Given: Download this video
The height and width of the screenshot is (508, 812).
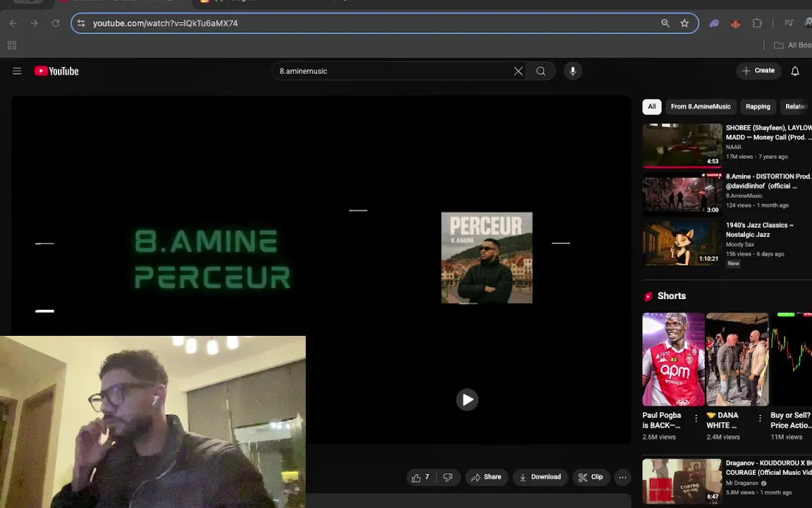Looking at the screenshot, I should [x=540, y=478].
